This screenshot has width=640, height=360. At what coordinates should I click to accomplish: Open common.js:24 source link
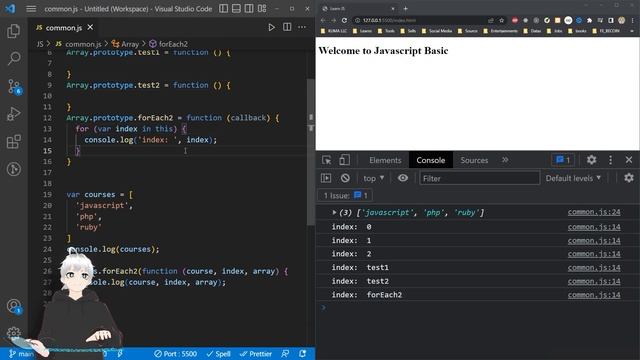point(594,212)
